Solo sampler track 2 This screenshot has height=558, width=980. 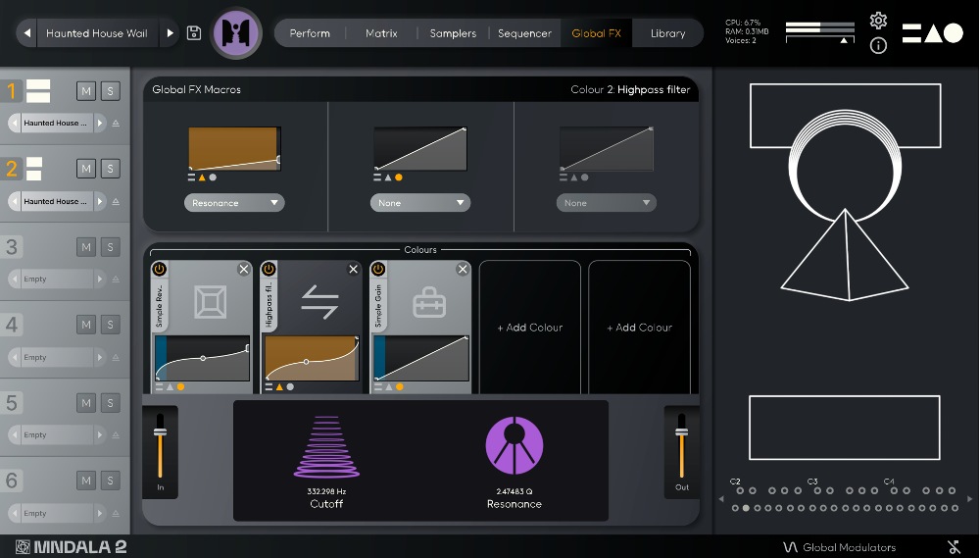tap(110, 169)
